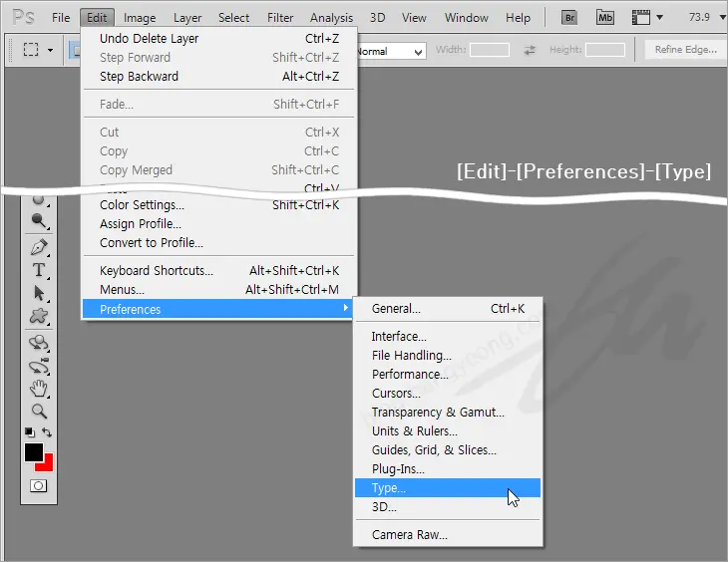Swap foreground and background colors
The width and height of the screenshot is (728, 562).
point(47,432)
